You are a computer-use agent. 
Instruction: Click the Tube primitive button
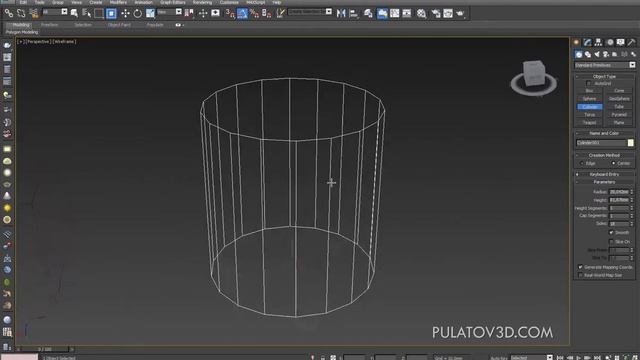[x=619, y=107]
